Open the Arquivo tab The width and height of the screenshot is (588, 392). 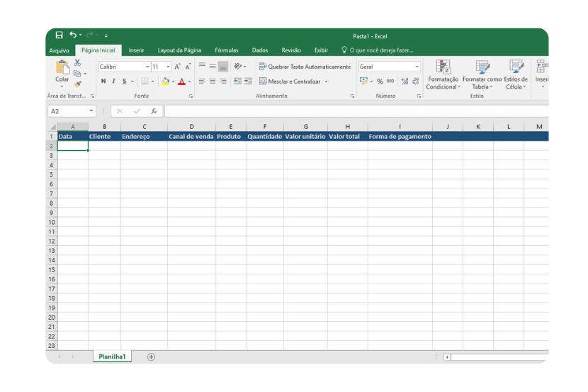coord(60,50)
